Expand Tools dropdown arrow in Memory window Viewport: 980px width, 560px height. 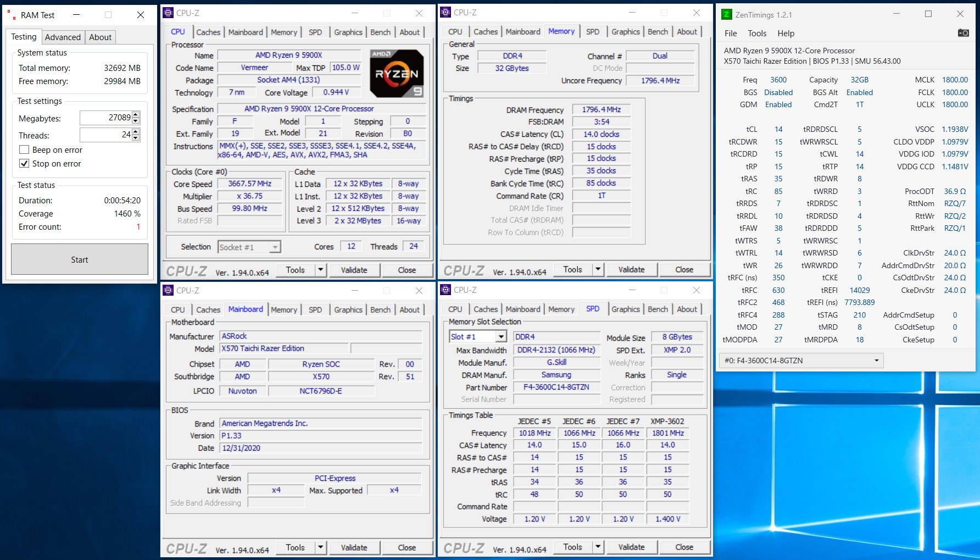tap(598, 269)
